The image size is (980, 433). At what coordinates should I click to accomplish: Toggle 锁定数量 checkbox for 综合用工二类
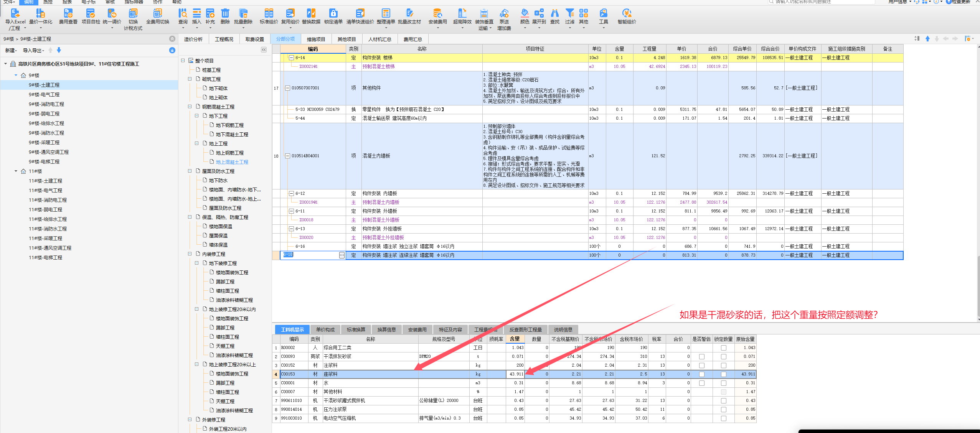point(724,348)
